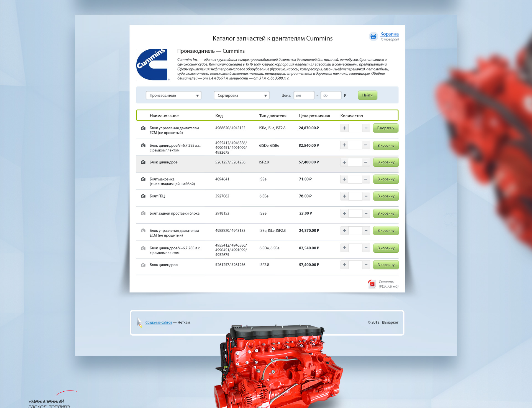Expand the Сортировка dropdown

coord(241,95)
